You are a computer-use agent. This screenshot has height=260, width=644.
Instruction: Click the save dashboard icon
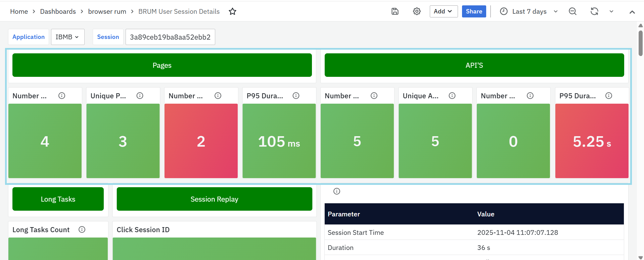pos(395,11)
